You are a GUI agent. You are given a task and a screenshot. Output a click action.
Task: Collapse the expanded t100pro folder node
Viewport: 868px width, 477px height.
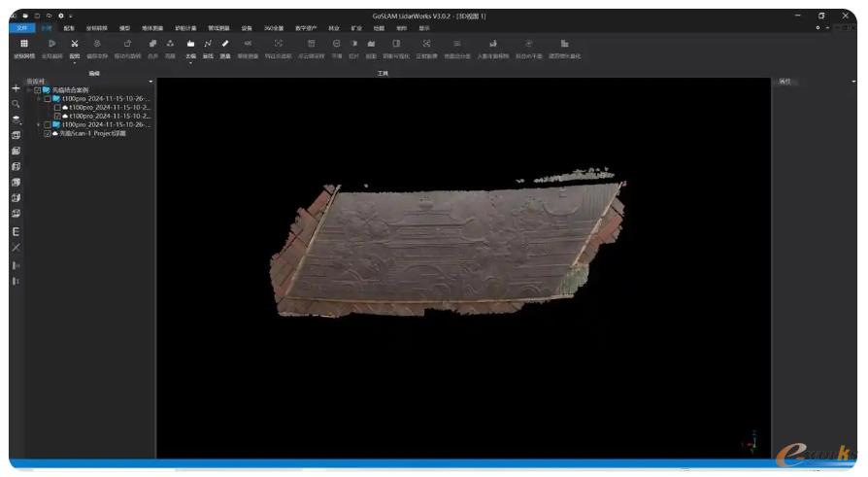pyautogui.click(x=39, y=99)
